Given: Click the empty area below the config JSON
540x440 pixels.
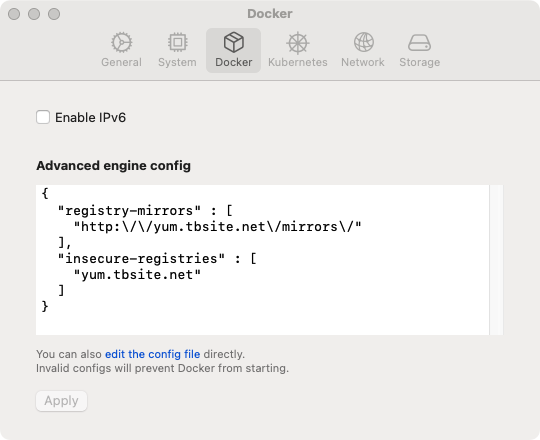Looking at the screenshot, I should (262, 324).
